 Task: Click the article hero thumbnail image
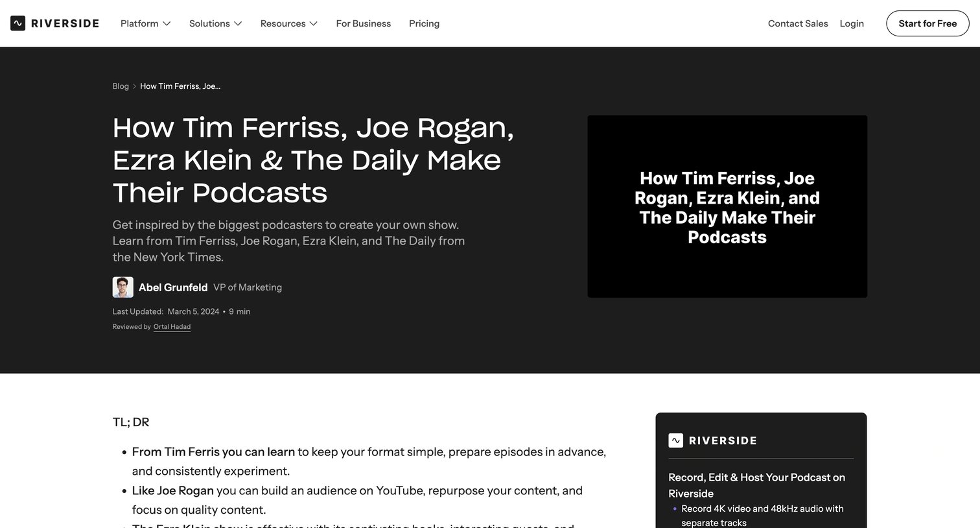(x=727, y=206)
